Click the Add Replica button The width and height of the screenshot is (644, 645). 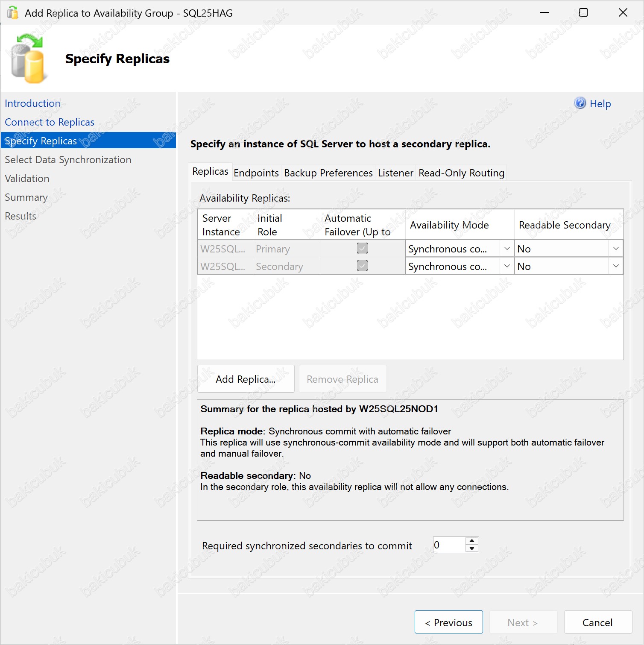[x=246, y=379]
